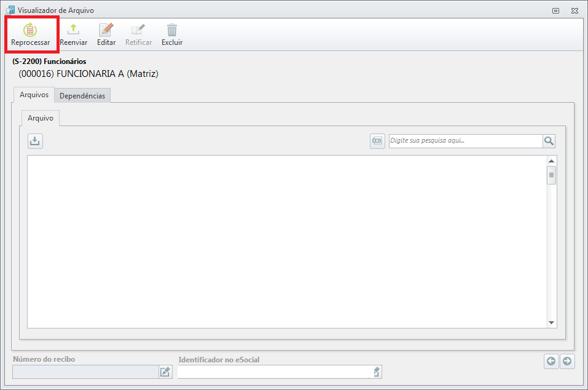Viewport: 588px width, 390px height.
Task: Open the Dependências tab
Action: [x=82, y=96]
